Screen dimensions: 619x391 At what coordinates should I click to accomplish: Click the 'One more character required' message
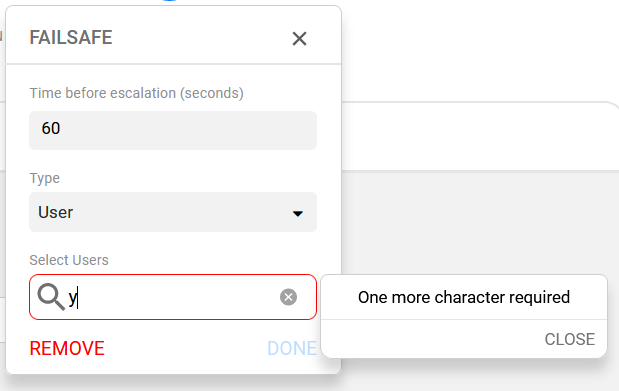[x=464, y=297]
